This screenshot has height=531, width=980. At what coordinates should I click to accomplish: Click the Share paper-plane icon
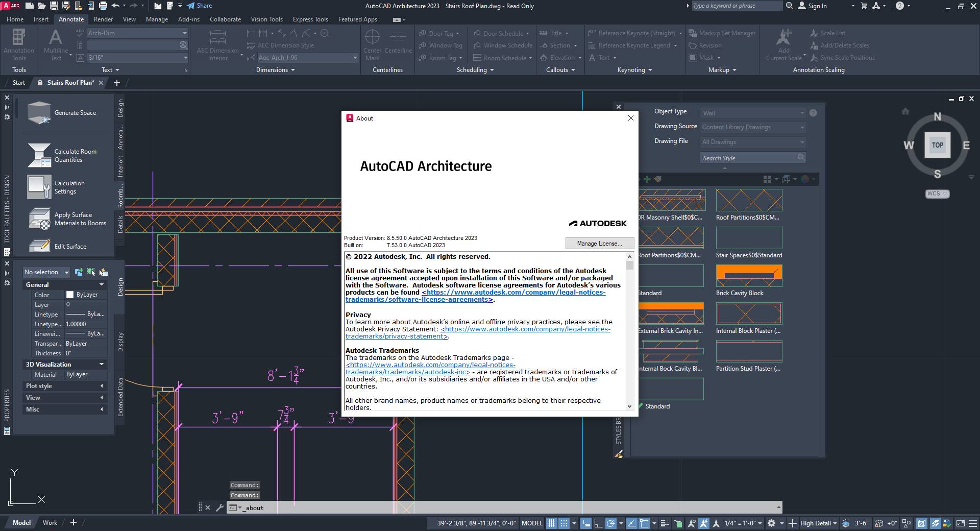pyautogui.click(x=190, y=6)
